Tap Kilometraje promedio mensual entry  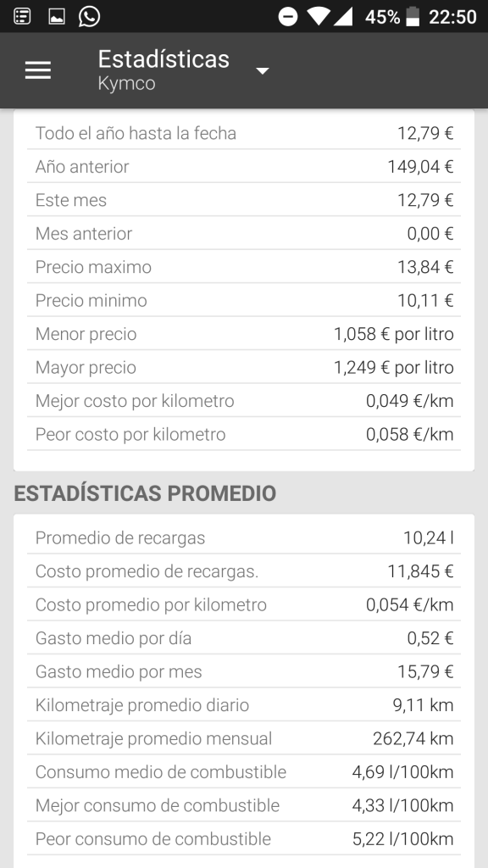[x=244, y=738]
